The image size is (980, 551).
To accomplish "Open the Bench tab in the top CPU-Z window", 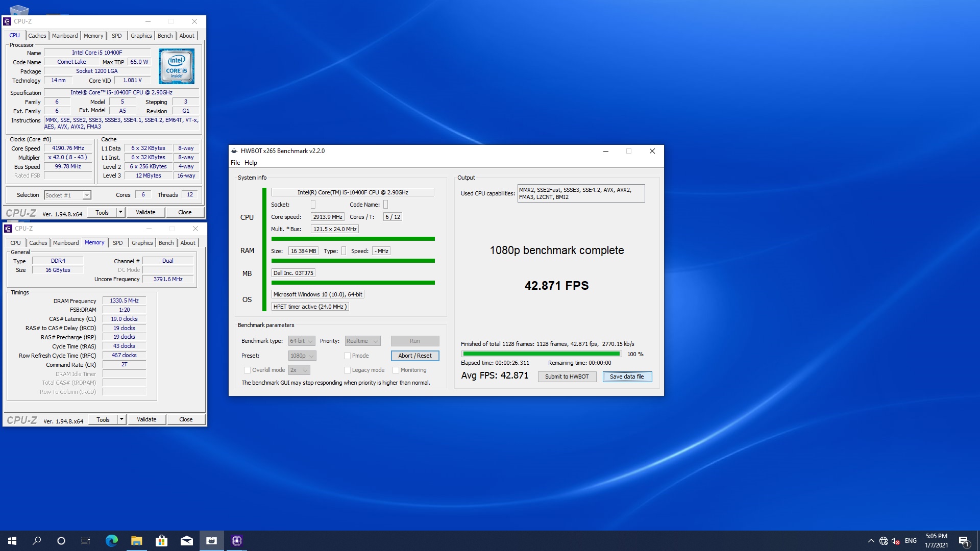I will click(x=165, y=36).
